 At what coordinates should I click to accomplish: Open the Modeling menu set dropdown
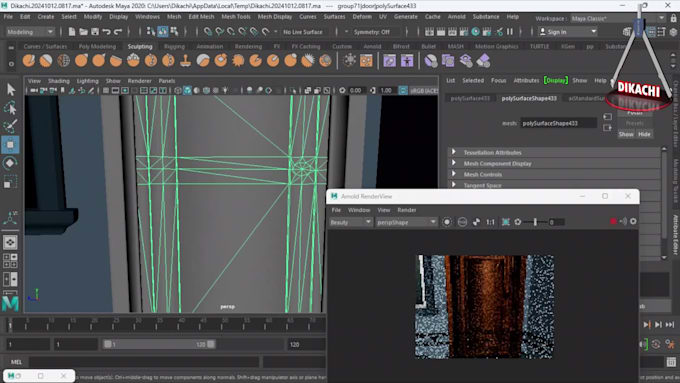[30, 32]
